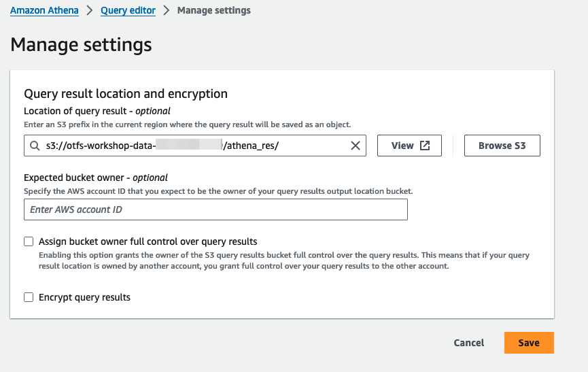Clear the query result location field

(355, 146)
